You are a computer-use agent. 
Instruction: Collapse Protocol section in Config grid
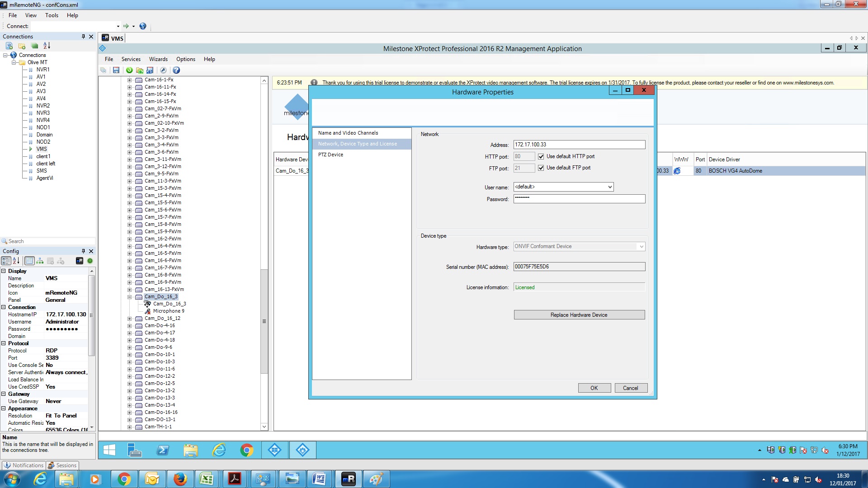click(x=4, y=343)
